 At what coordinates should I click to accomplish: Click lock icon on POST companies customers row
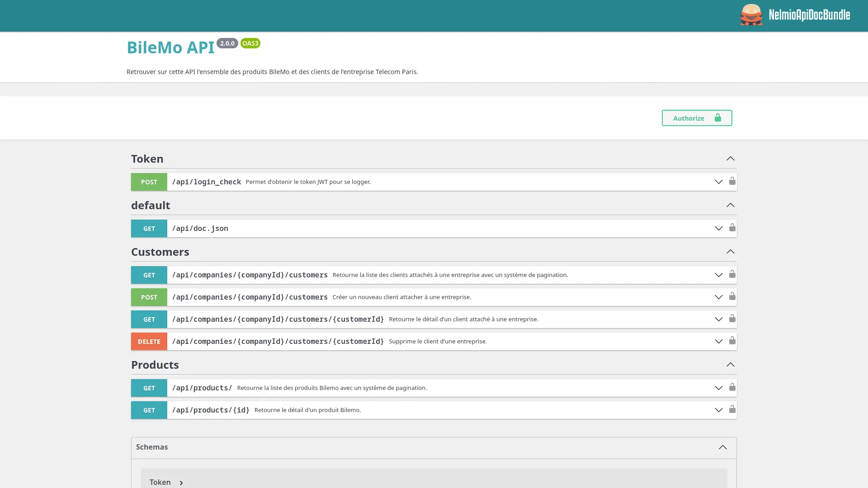pos(732,296)
